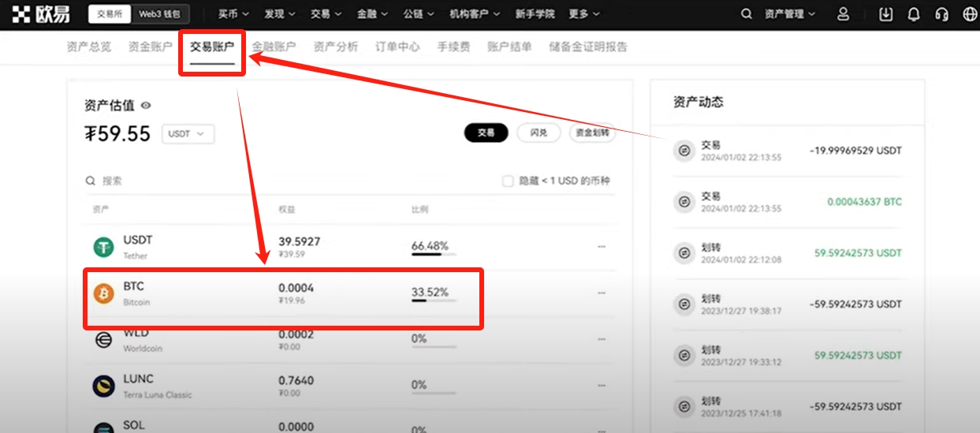
Task: Open the notifications bell
Action: point(914,14)
